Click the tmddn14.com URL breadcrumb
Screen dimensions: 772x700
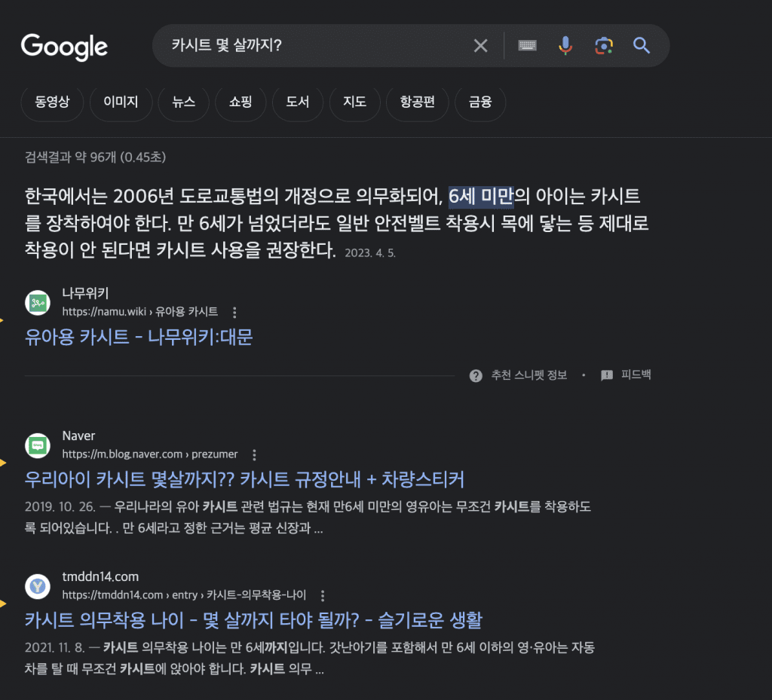pyautogui.click(x=184, y=595)
